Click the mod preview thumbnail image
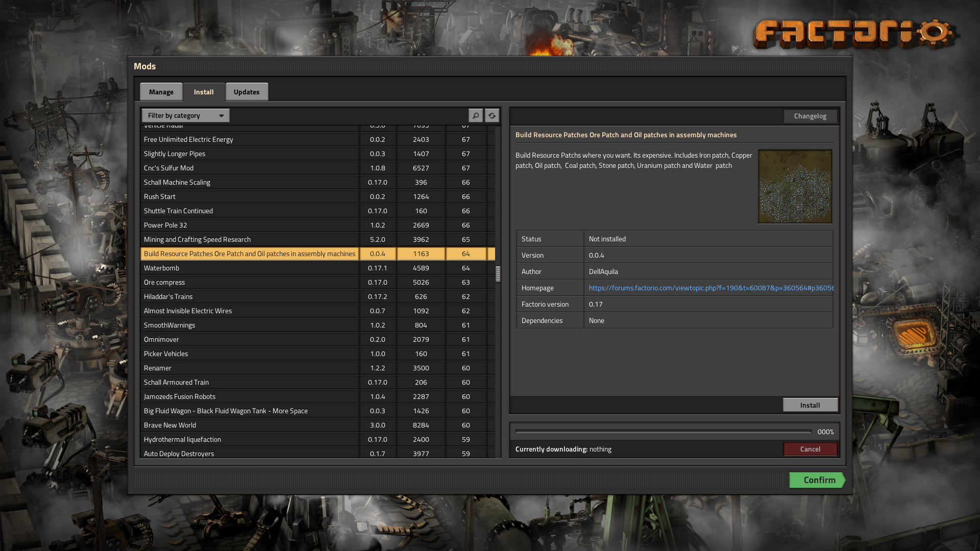The width and height of the screenshot is (980, 551). coord(795,186)
